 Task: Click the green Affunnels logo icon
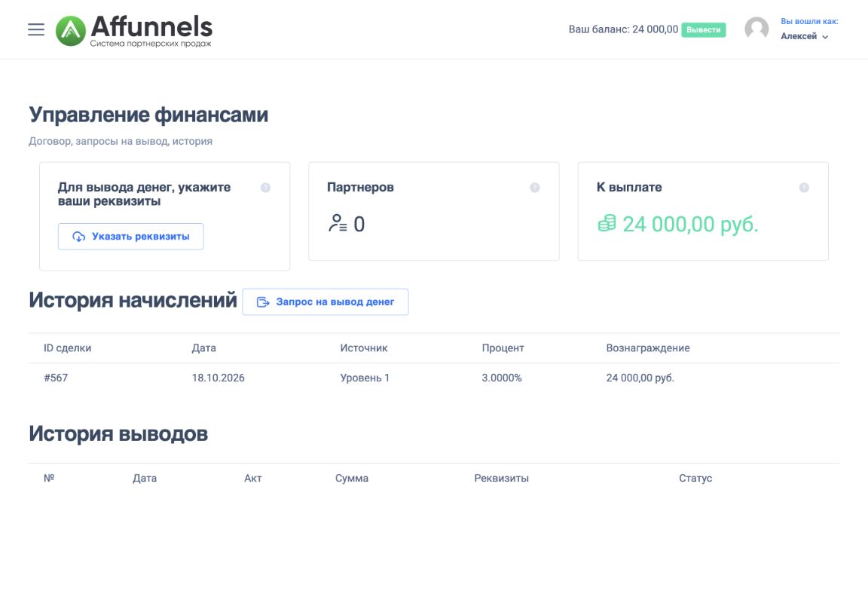click(x=71, y=30)
